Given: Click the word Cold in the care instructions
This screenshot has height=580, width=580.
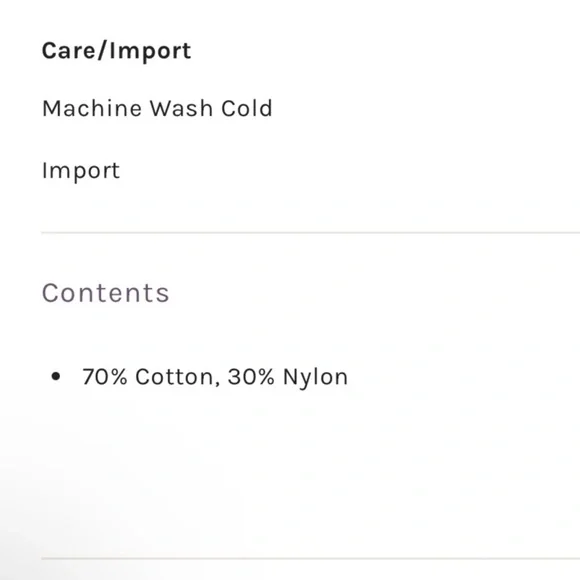Looking at the screenshot, I should (x=247, y=108).
